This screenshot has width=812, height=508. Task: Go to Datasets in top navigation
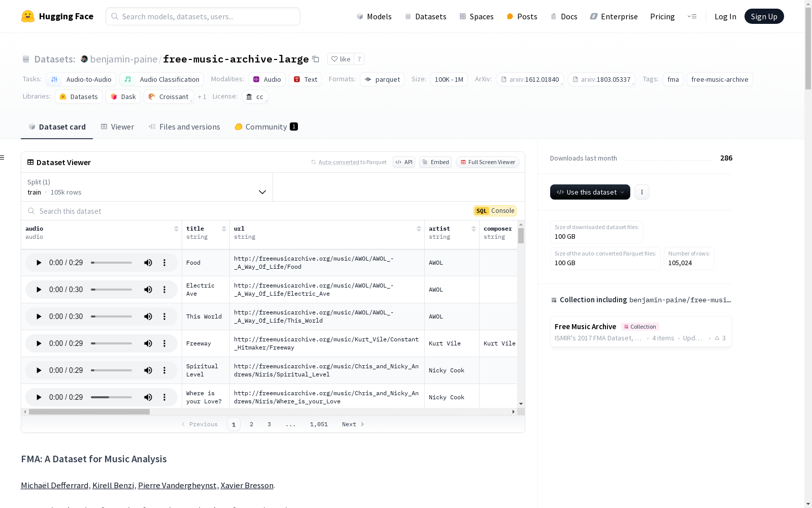425,16
